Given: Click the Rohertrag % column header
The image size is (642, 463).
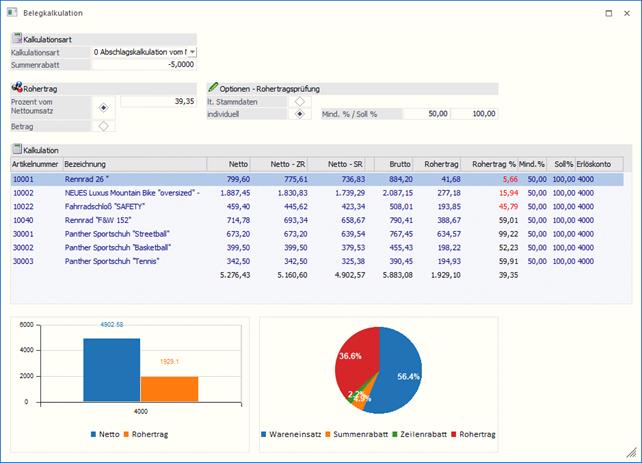Looking at the screenshot, I should 493,164.
